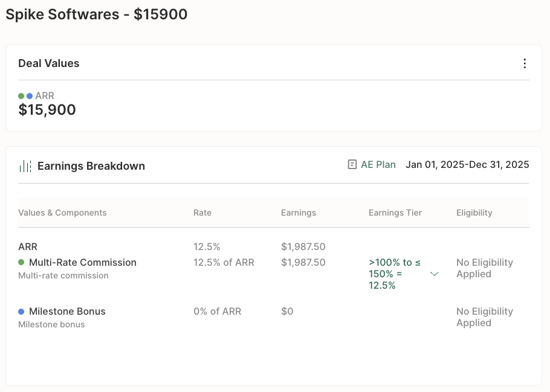Expand the earnings tier chevron
The image size is (550, 392).
click(x=434, y=274)
